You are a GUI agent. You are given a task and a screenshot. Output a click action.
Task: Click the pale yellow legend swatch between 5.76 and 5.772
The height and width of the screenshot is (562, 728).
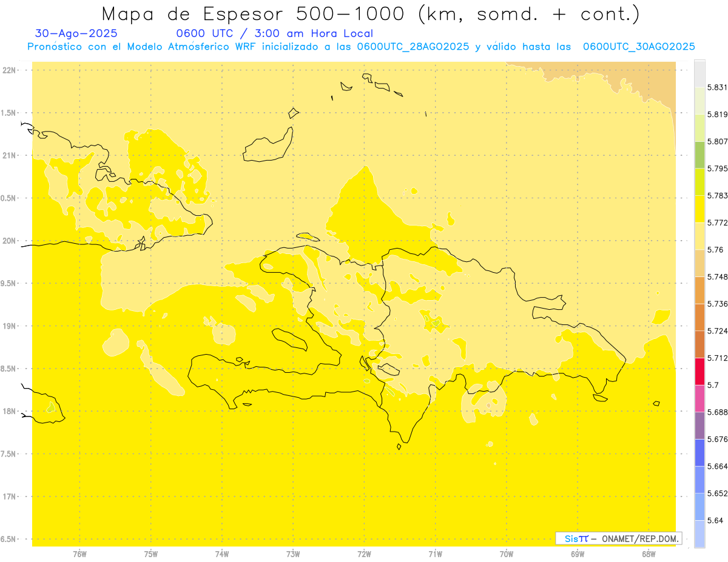(x=699, y=236)
